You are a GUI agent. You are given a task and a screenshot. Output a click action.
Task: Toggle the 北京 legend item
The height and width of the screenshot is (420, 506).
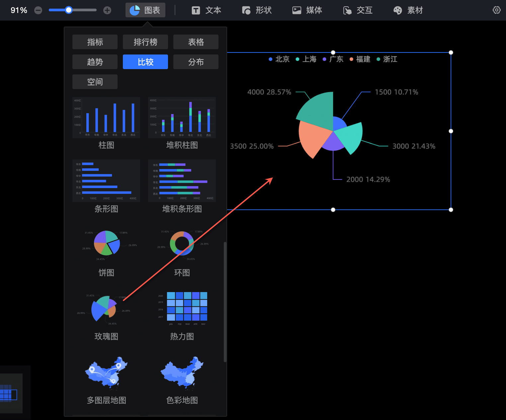[x=279, y=59]
